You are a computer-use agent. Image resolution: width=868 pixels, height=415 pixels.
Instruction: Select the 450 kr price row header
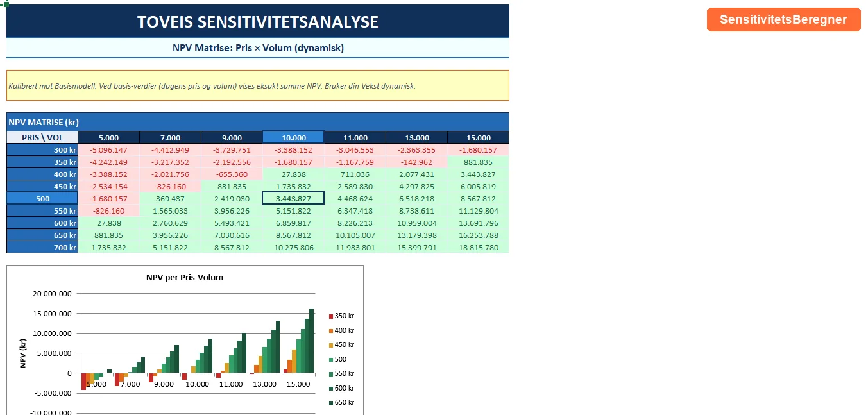coord(42,187)
